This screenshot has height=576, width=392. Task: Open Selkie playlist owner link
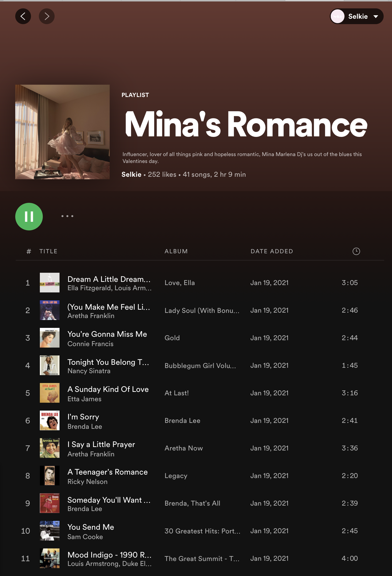point(131,175)
